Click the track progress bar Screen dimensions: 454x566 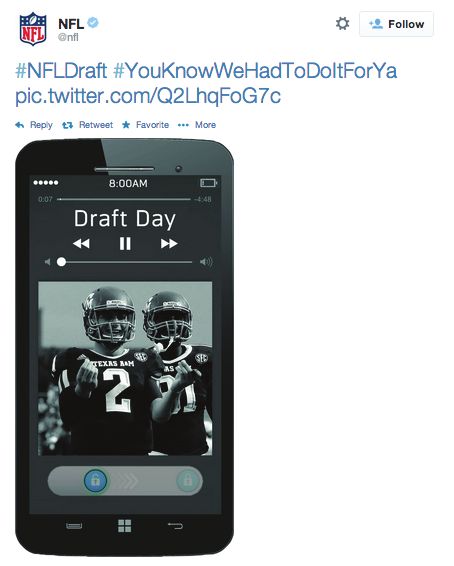(x=124, y=199)
